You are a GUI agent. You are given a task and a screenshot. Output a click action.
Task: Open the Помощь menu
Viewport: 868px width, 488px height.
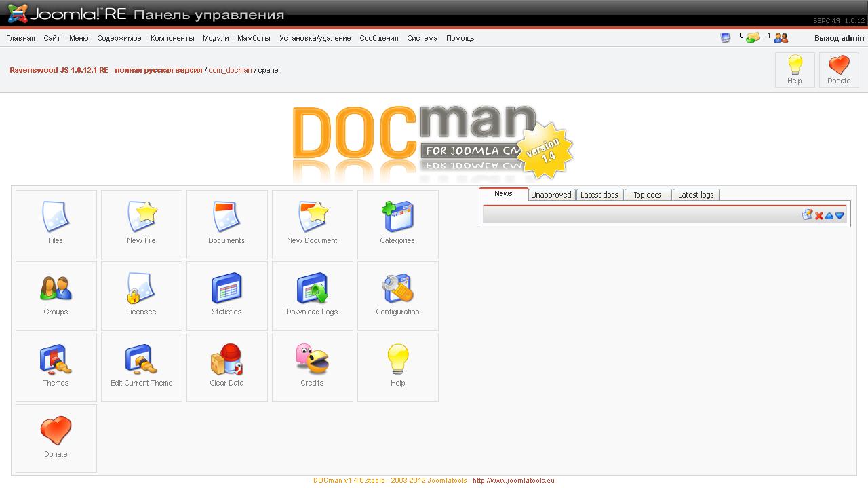460,38
